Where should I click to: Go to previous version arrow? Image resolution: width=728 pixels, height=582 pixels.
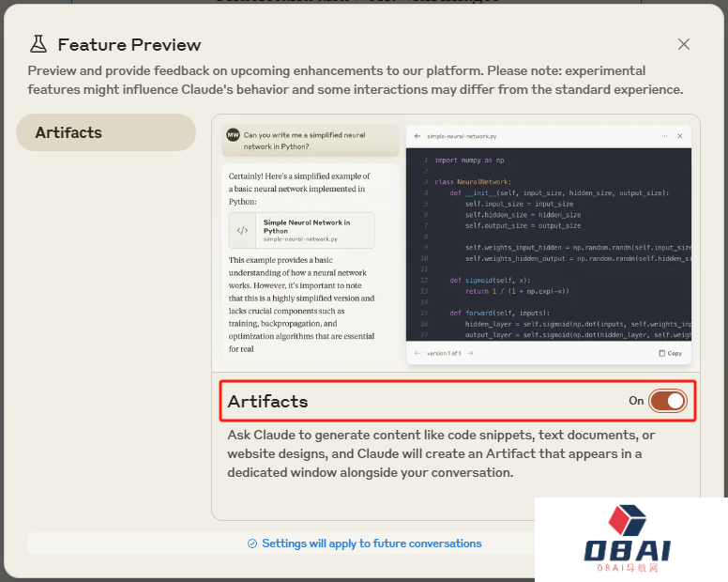[417, 353]
